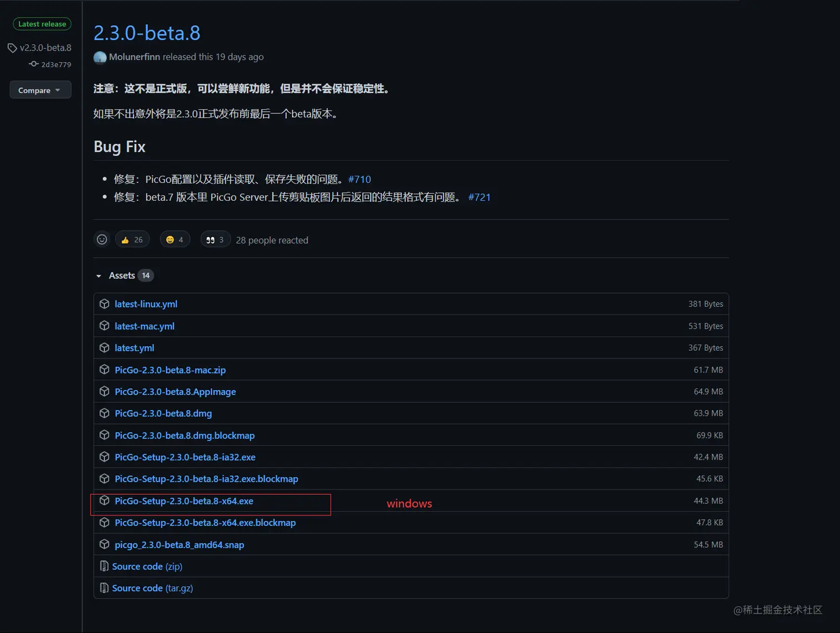840x633 pixels.
Task: Download PicGo-Setup ia32.exe.blockmap file
Action: pos(206,479)
